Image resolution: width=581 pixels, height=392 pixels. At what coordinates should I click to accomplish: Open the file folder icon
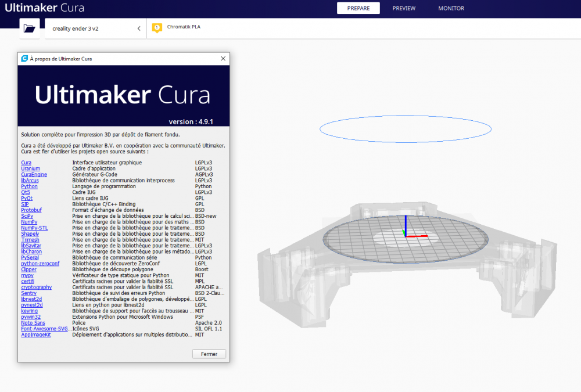(x=29, y=28)
